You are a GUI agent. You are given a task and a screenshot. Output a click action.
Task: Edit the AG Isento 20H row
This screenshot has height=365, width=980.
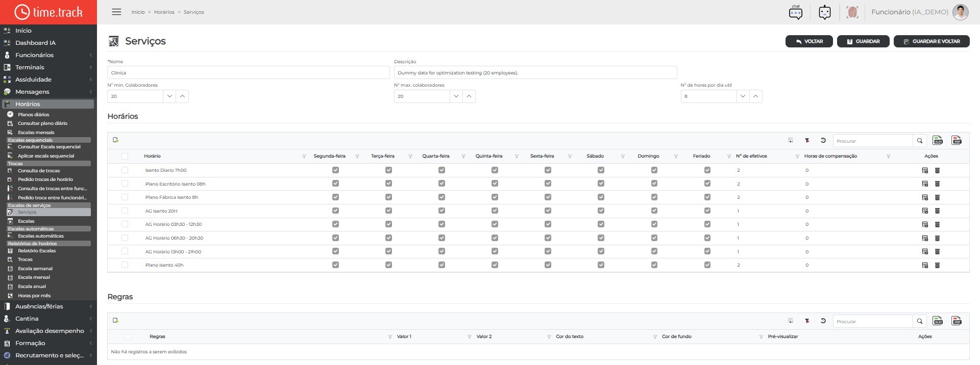tap(925, 211)
